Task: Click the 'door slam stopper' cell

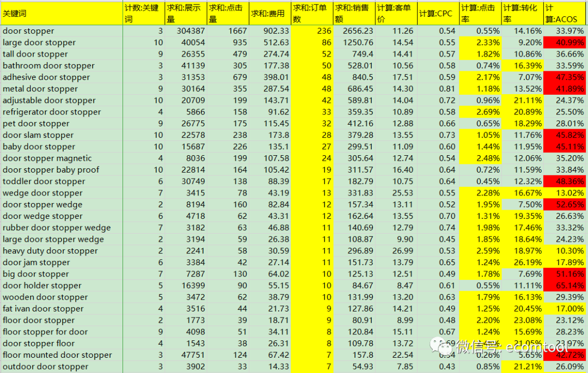Action: click(x=62, y=135)
